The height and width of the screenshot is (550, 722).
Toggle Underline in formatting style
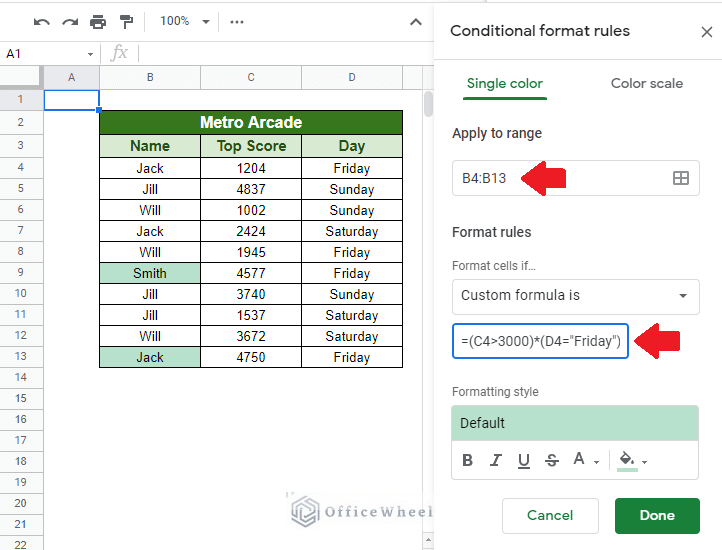[x=524, y=460]
